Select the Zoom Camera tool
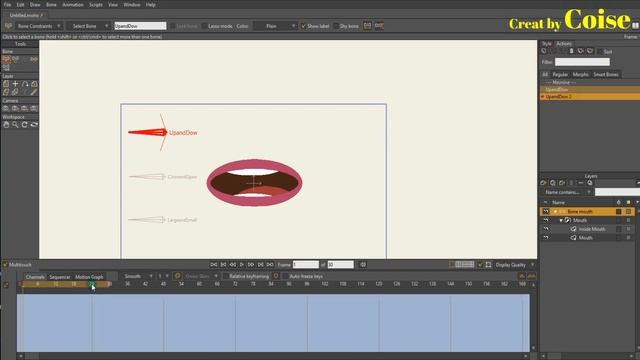640x360 pixels. click(15, 108)
